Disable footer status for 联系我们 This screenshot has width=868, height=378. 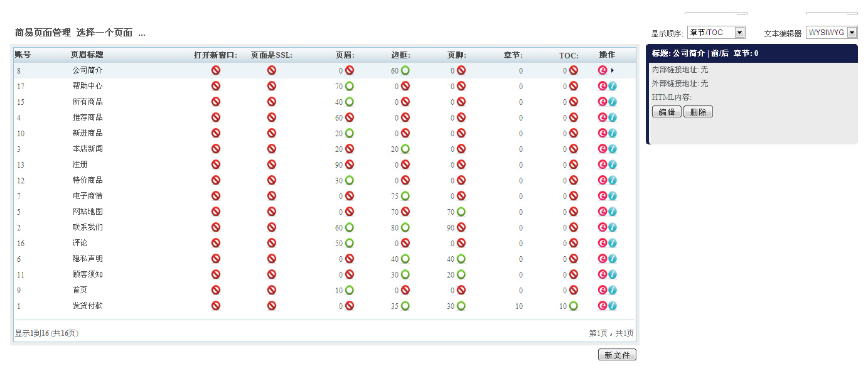[461, 227]
